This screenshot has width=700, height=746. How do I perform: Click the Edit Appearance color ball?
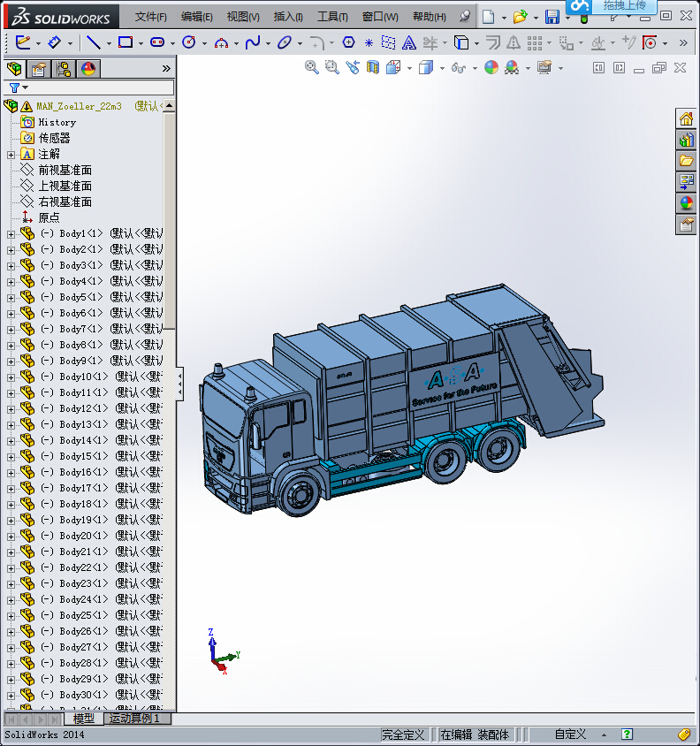491,67
